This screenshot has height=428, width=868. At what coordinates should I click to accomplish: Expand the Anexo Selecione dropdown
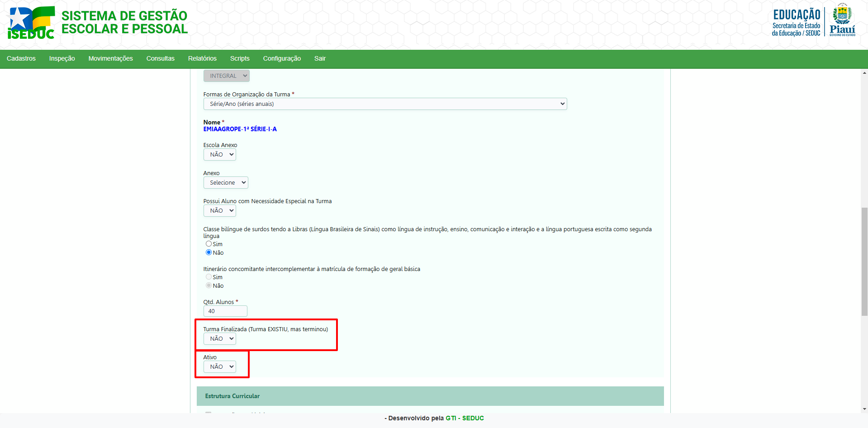tap(226, 183)
